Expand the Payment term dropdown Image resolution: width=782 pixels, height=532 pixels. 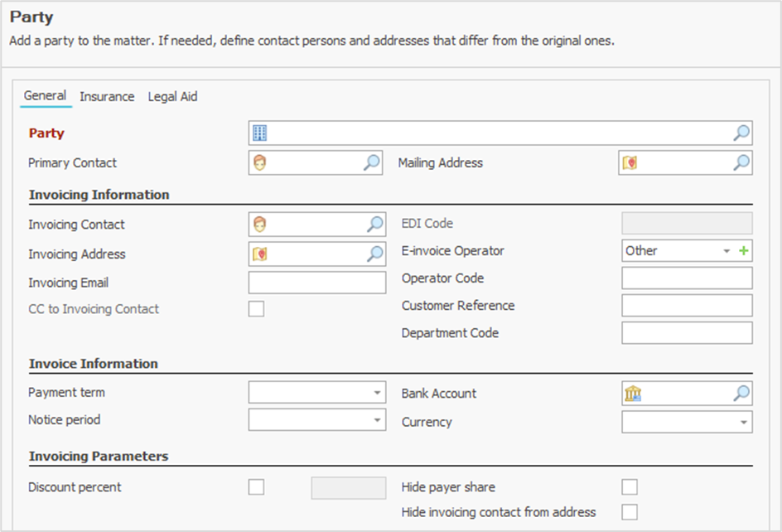click(377, 393)
